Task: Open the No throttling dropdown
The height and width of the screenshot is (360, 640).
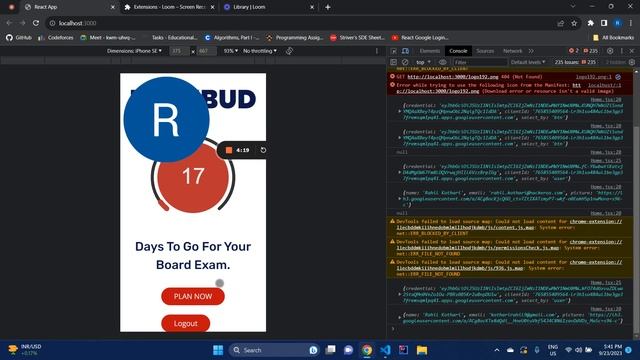Action: click(260, 51)
